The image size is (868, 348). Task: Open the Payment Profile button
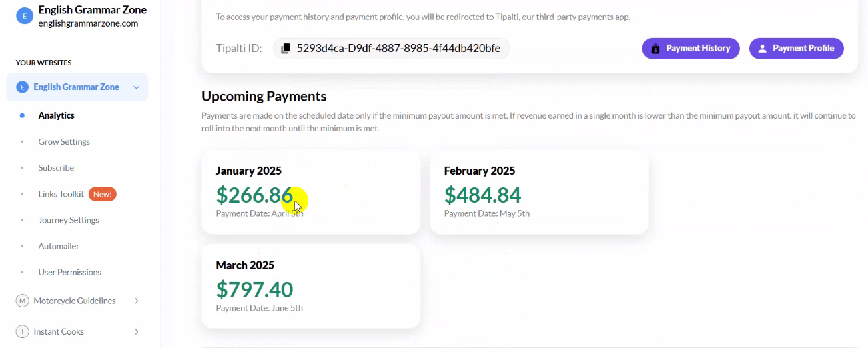tap(797, 49)
